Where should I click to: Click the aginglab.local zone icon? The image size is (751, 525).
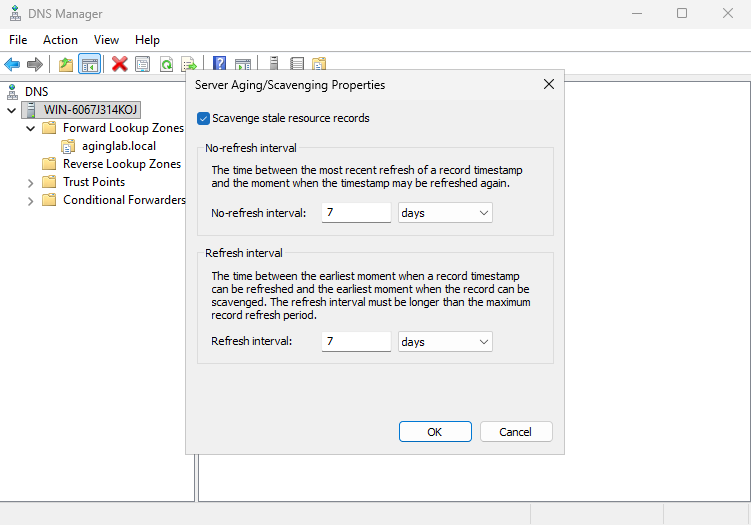coord(68,146)
